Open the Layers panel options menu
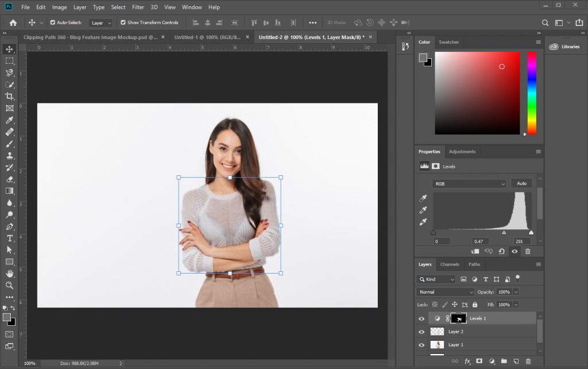The height and width of the screenshot is (369, 588). [539, 264]
